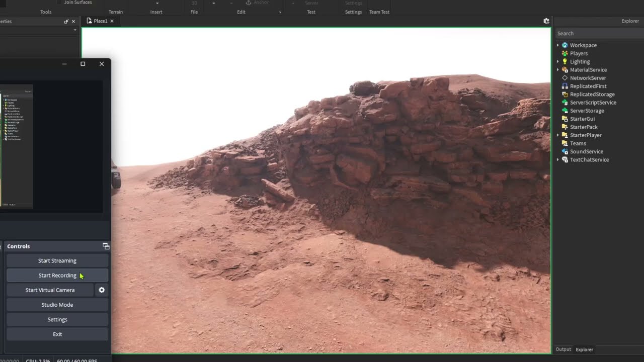The height and width of the screenshot is (362, 644).
Task: Select ReplicatedStorage in the Explorer tree
Action: [x=592, y=95]
